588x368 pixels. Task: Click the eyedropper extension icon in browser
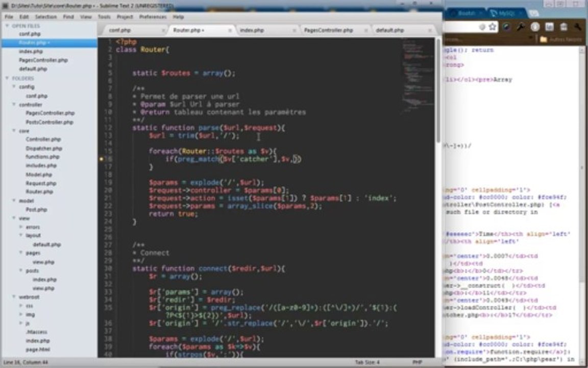coord(521,27)
